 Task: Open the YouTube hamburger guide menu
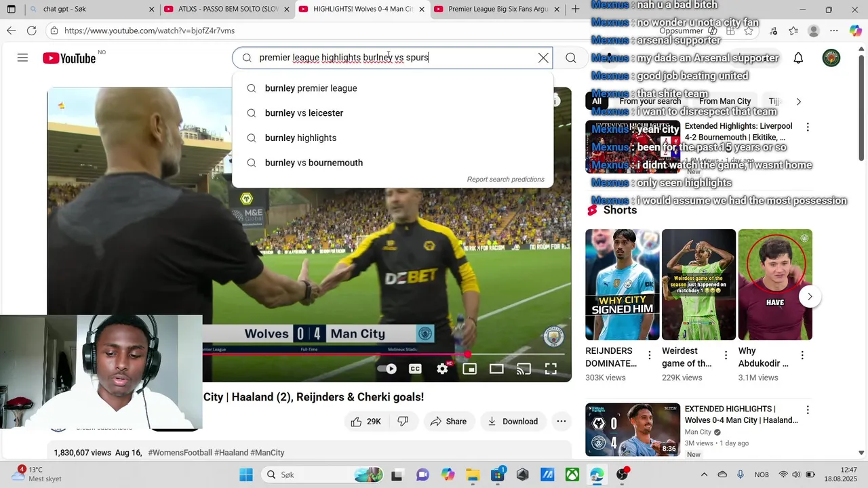click(x=22, y=58)
